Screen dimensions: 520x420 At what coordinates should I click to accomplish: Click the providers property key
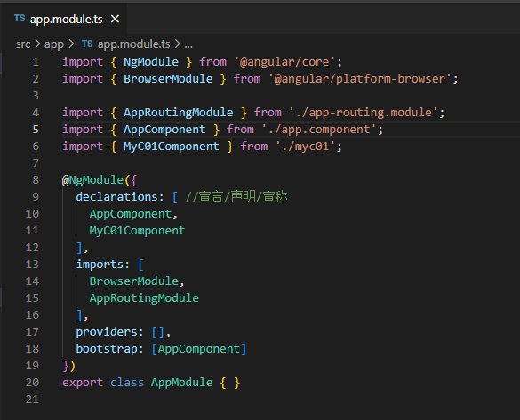tap(107, 332)
